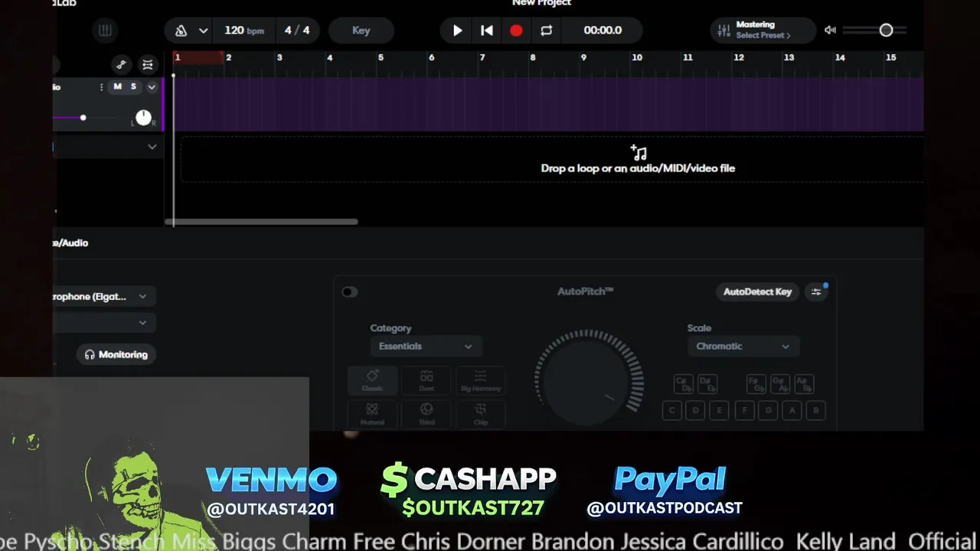Click the New Project title

tap(541, 3)
